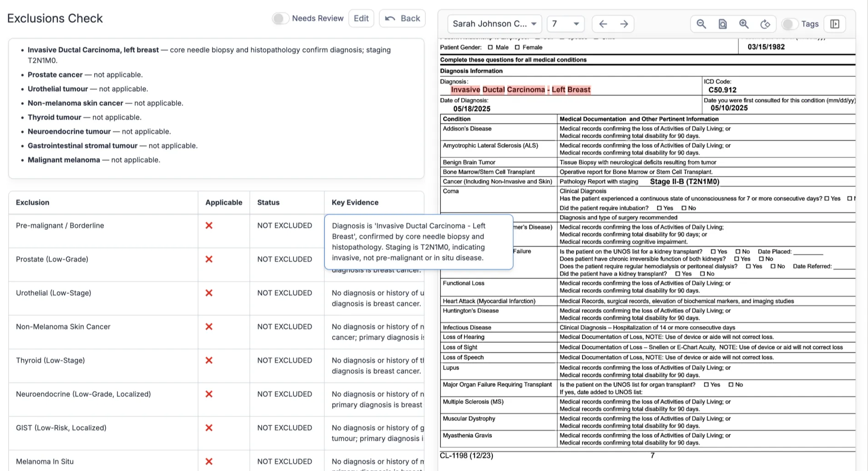Go to next document page arrow
Viewport: 868px width, 471px height.
(x=624, y=24)
